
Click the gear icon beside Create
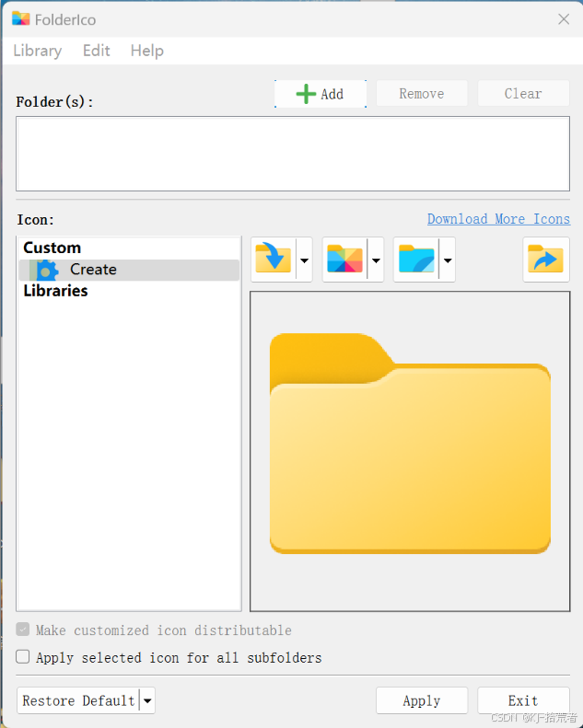point(45,270)
